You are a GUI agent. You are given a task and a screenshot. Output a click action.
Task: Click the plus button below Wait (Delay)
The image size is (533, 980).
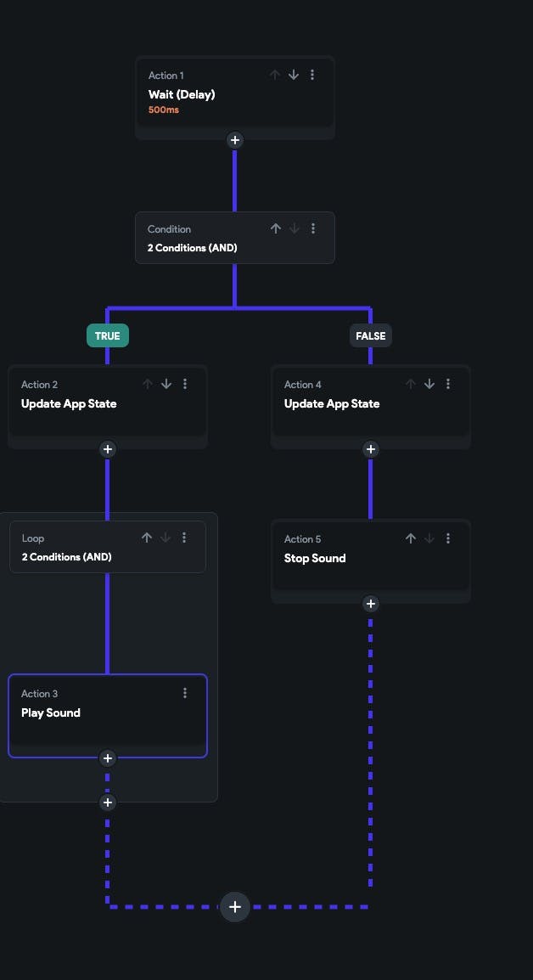coord(235,140)
